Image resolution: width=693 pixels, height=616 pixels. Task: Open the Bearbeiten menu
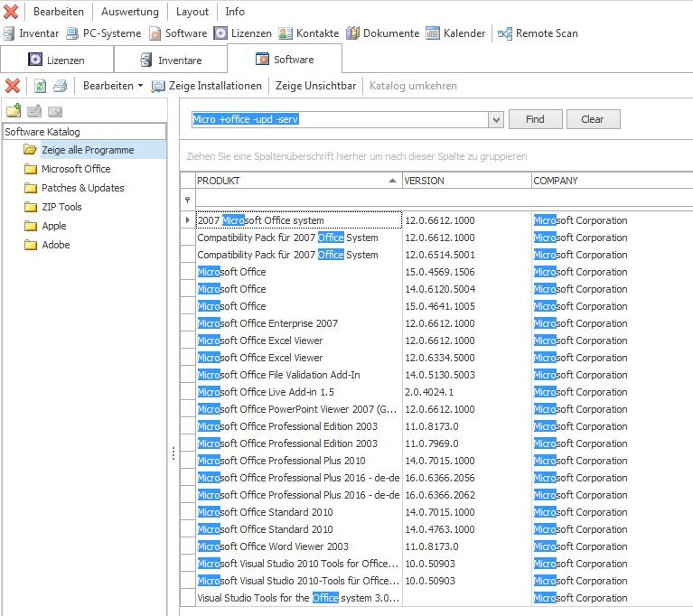[59, 12]
